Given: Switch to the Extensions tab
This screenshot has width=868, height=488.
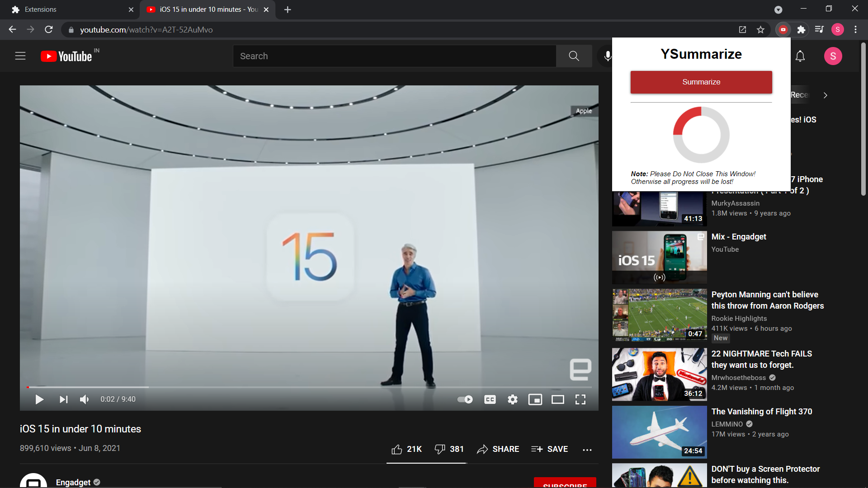Looking at the screenshot, I should click(x=68, y=9).
